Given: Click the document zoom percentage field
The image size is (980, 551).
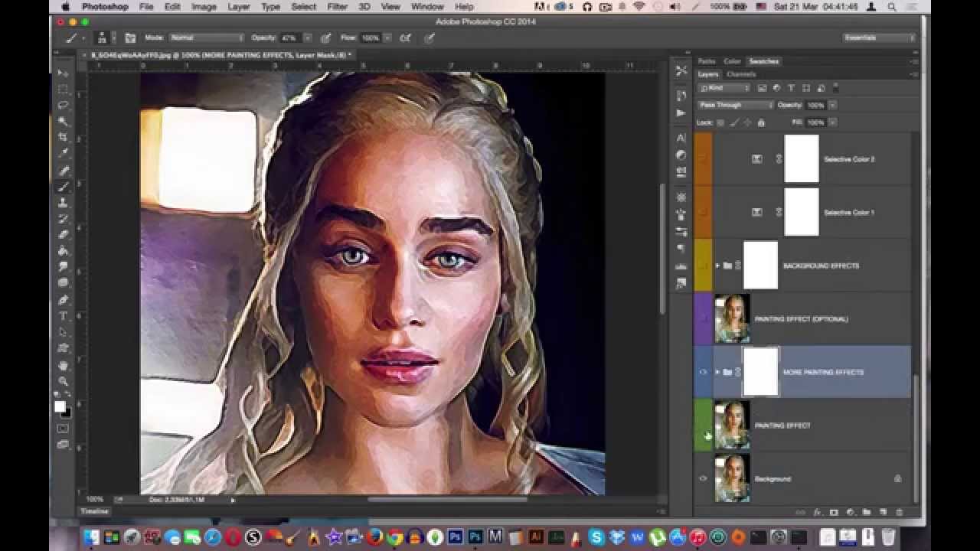Looking at the screenshot, I should click(x=95, y=500).
